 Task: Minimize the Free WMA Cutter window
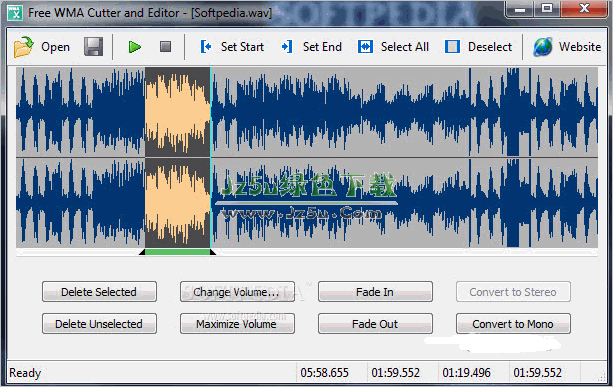(520, 9)
